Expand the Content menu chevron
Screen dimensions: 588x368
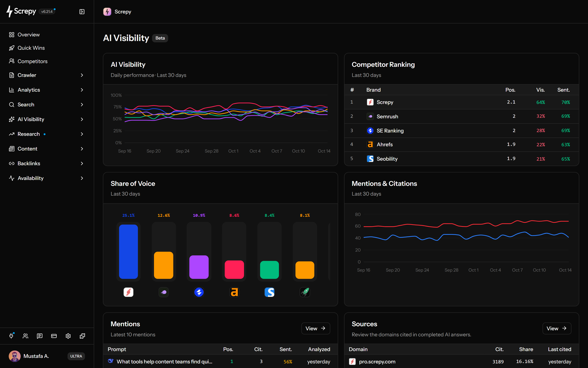point(82,149)
